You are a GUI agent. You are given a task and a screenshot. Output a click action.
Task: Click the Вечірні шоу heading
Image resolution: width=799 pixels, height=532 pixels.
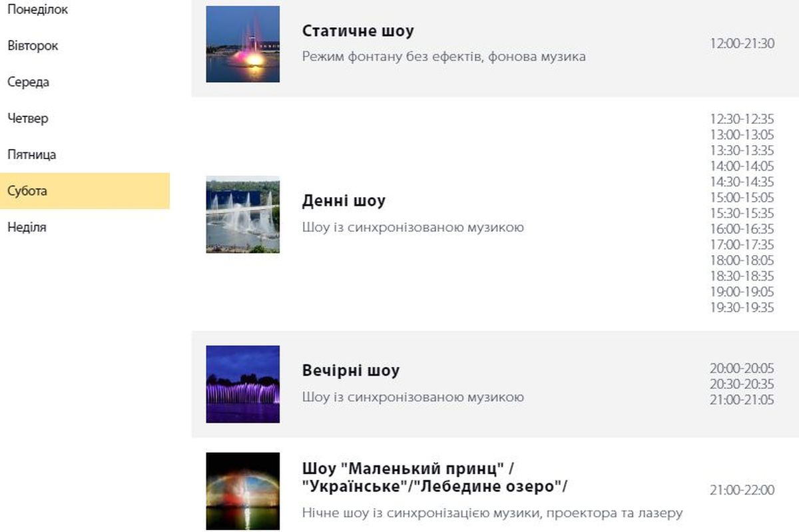point(351,371)
